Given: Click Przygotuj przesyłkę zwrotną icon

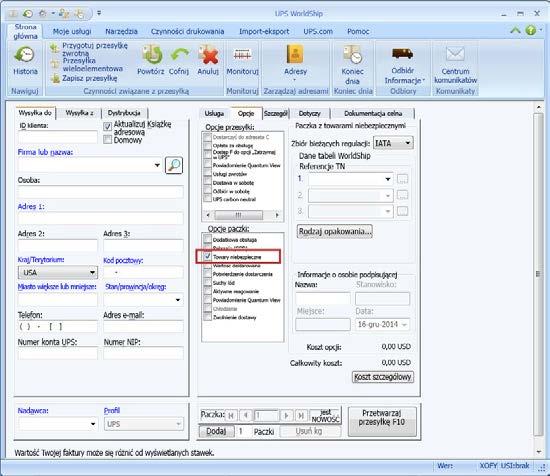Looking at the screenshot, I should coord(55,47).
